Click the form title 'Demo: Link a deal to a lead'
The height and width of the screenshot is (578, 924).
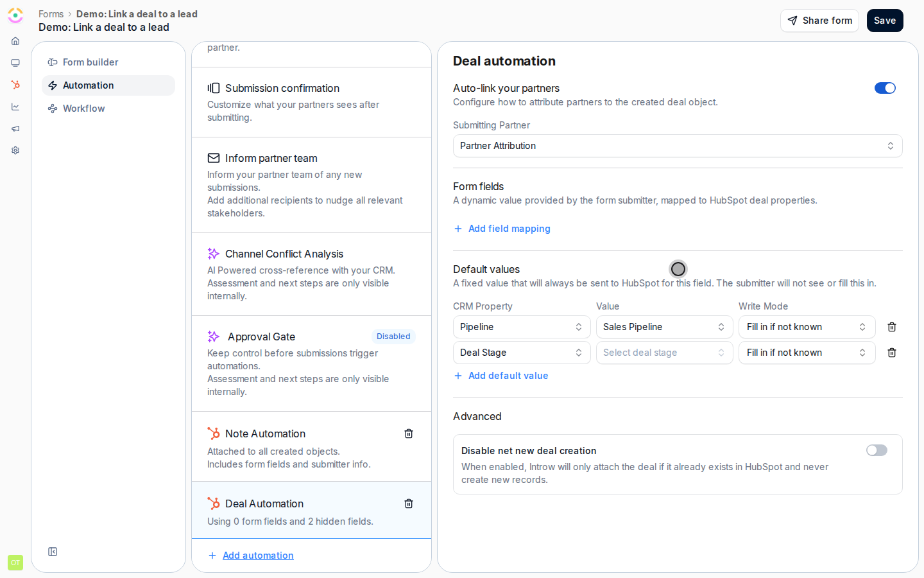tap(104, 27)
